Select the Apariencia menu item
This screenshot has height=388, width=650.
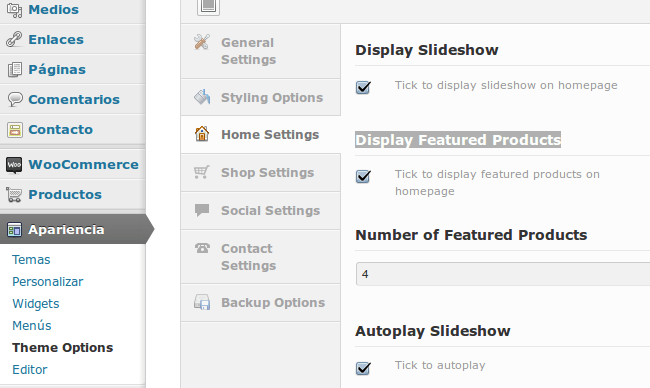[x=73, y=229]
